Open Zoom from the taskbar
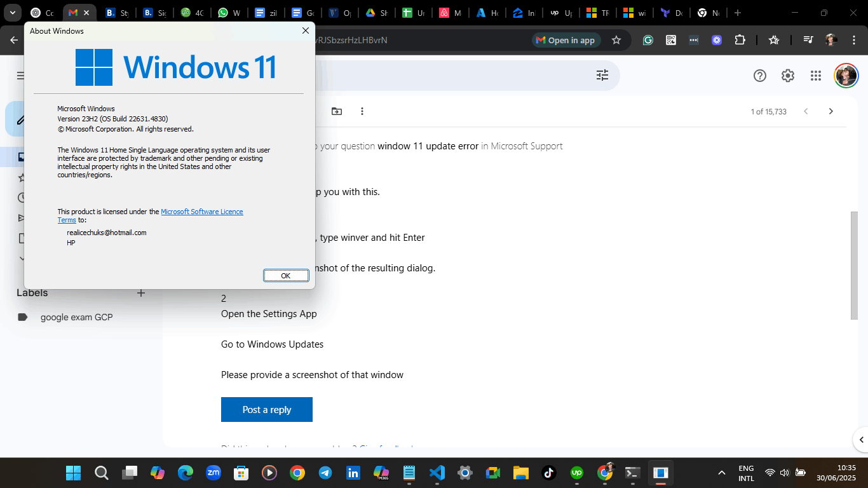This screenshot has height=488, width=868. click(x=213, y=473)
